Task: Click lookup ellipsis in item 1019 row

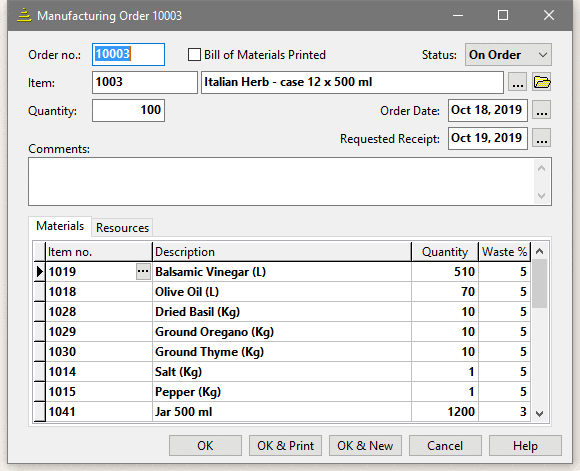Action: pyautogui.click(x=143, y=272)
